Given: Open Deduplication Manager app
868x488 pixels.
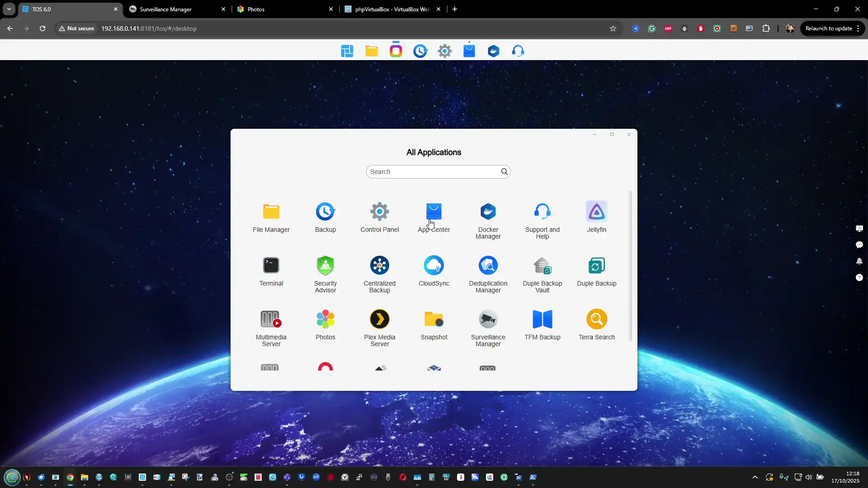Looking at the screenshot, I should click(x=488, y=266).
